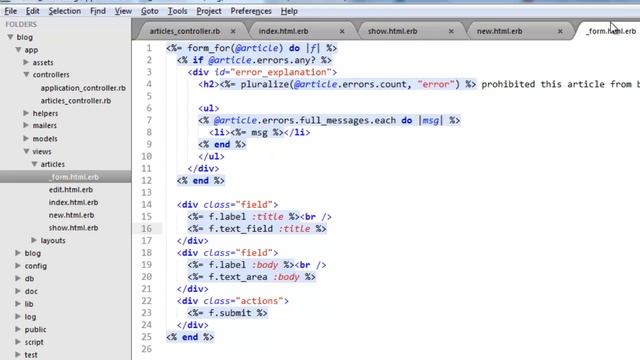Select the models folder label
640x360 pixels.
(45, 139)
